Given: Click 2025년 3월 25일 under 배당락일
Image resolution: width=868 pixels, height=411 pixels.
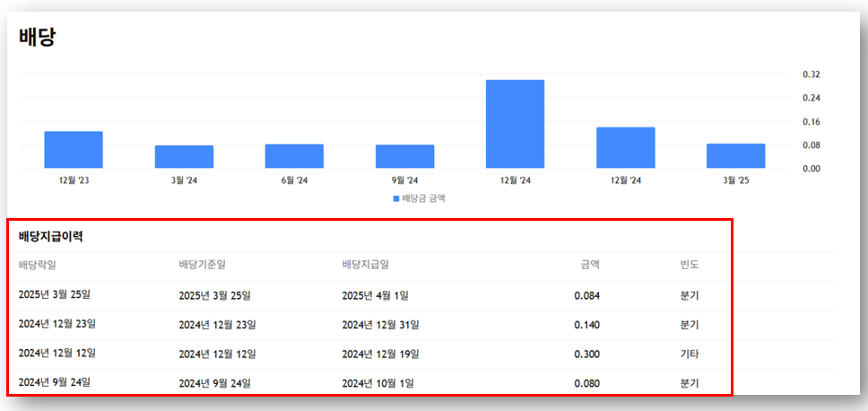Looking at the screenshot, I should coord(54,294).
